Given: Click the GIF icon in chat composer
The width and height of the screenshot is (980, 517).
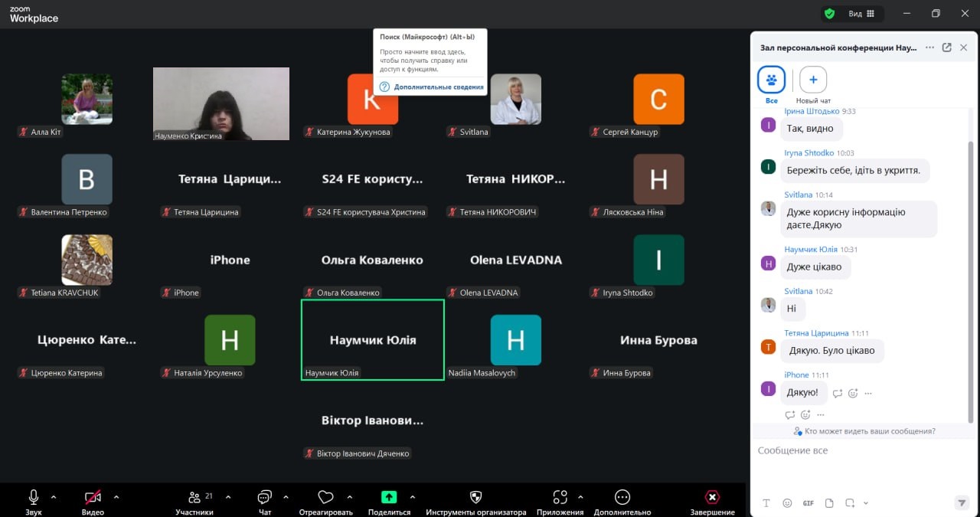Looking at the screenshot, I should [808, 503].
